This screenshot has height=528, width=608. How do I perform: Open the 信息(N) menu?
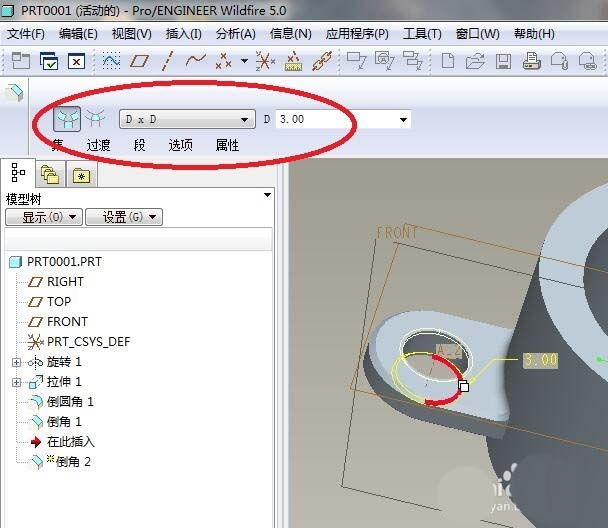tap(291, 34)
